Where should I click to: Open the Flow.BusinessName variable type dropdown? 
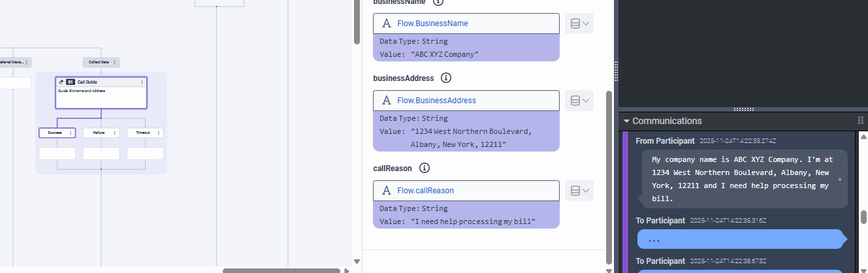pos(579,24)
